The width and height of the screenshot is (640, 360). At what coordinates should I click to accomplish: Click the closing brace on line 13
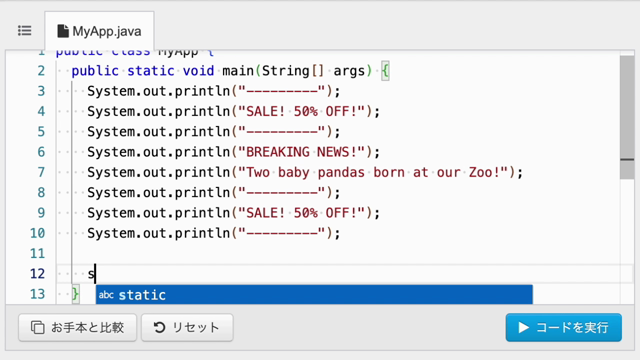[x=75, y=294]
